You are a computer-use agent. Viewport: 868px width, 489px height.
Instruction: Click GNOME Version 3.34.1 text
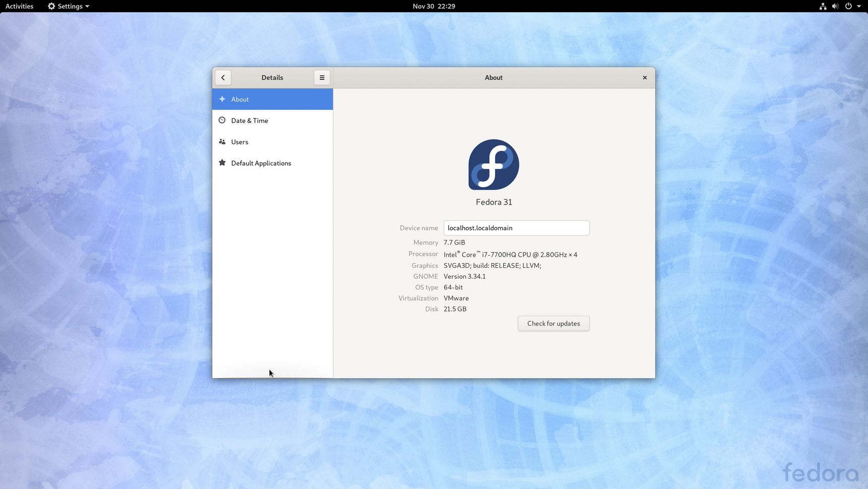(465, 276)
